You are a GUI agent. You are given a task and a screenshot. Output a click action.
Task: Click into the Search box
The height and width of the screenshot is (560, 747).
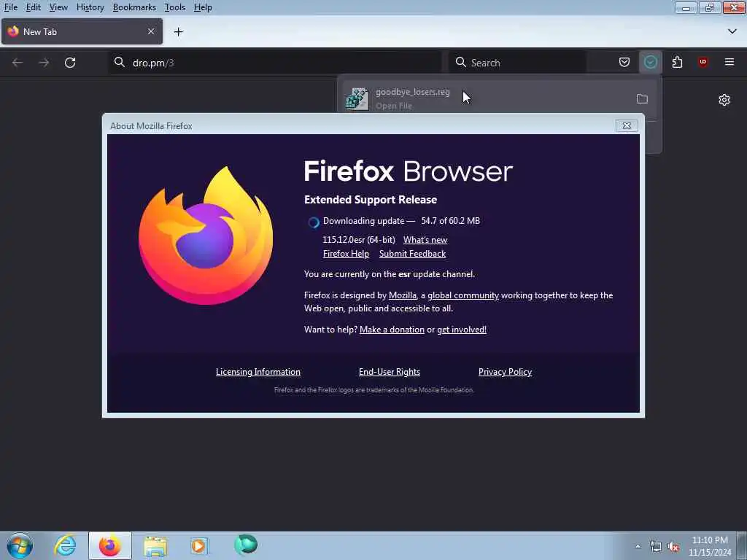click(x=517, y=63)
